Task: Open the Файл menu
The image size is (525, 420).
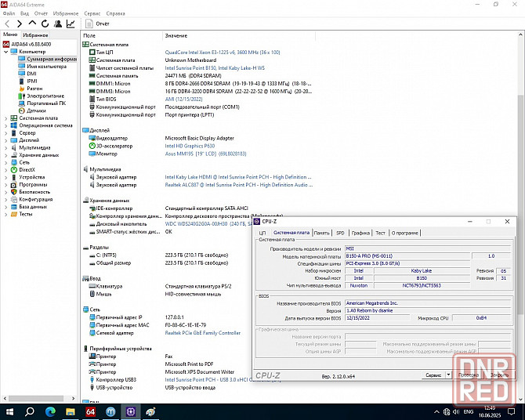Action: pos(9,13)
